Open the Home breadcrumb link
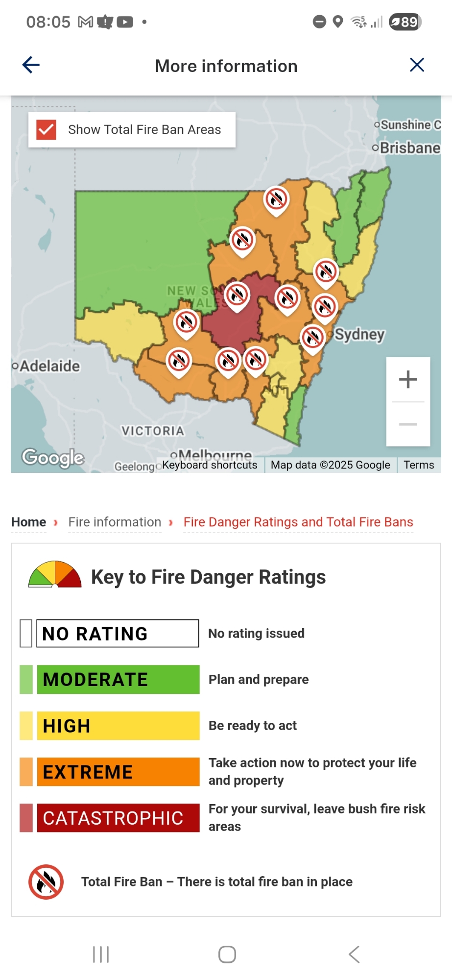 (29, 522)
